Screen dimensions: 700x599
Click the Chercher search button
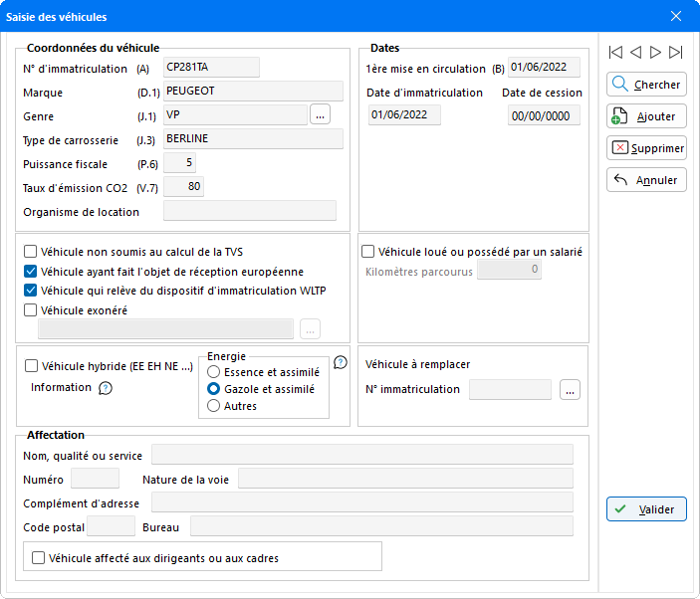[646, 85]
